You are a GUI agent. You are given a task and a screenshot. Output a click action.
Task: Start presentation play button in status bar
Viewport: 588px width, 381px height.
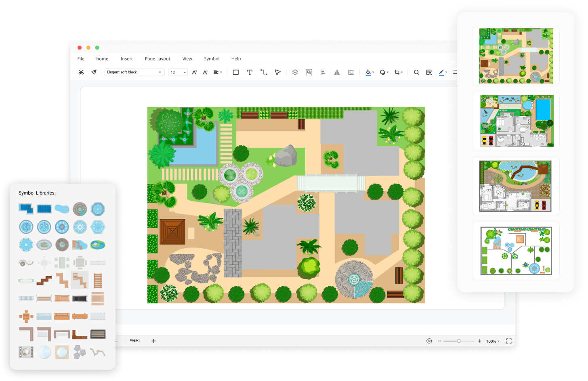coord(429,341)
